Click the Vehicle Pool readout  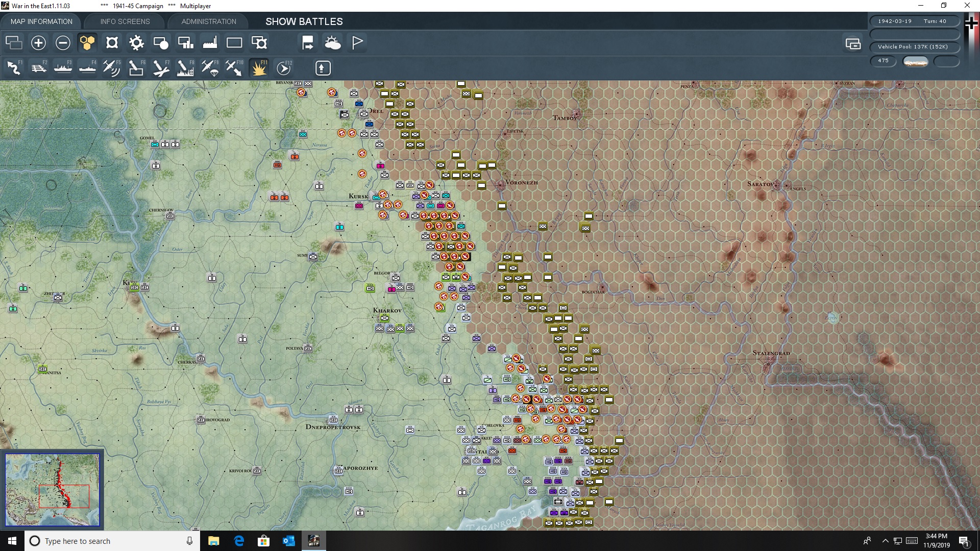[x=915, y=47]
